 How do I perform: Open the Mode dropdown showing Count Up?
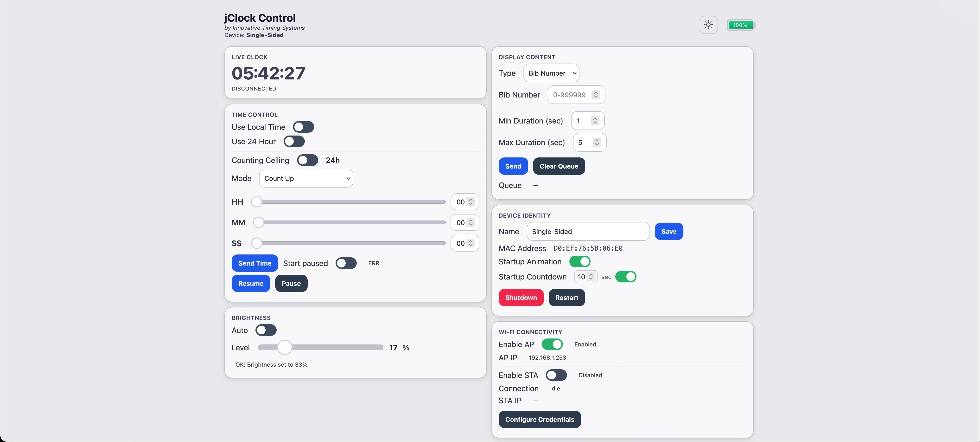tap(306, 178)
